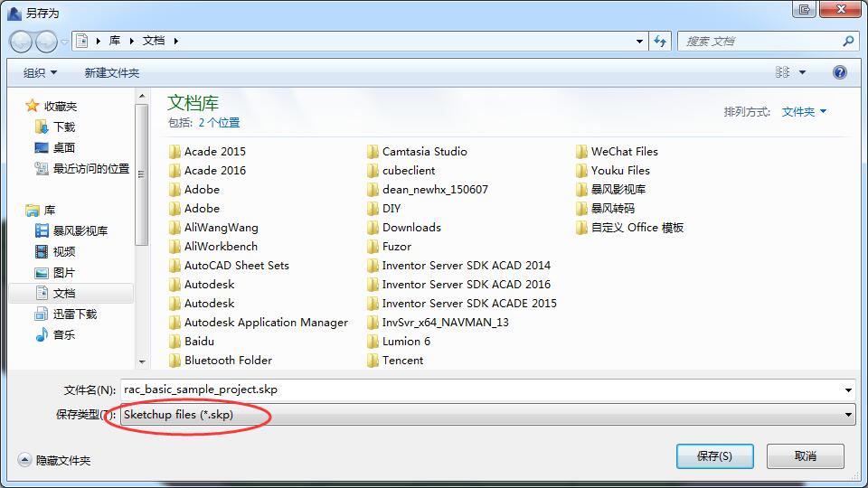This screenshot has width=868, height=488.
Task: Select Inventor Server SDK ACAD 2014 folder
Action: [459, 266]
